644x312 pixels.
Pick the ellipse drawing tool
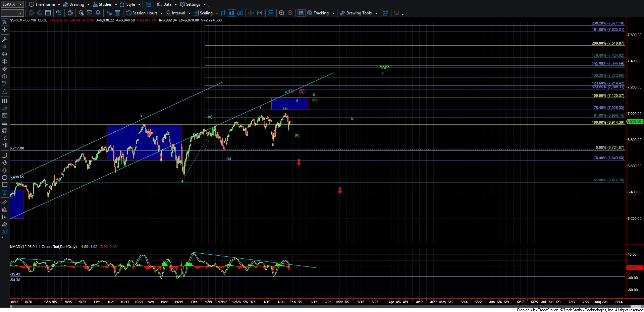point(5,178)
